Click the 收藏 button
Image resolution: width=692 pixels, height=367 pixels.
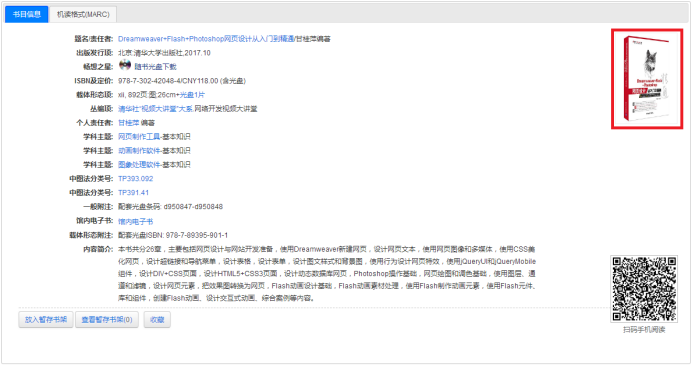coord(157,319)
